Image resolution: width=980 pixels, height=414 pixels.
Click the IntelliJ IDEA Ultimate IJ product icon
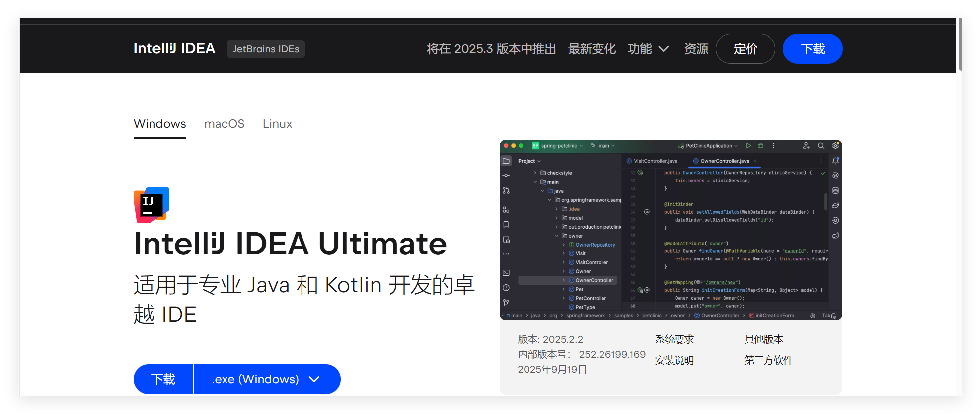[x=151, y=205]
